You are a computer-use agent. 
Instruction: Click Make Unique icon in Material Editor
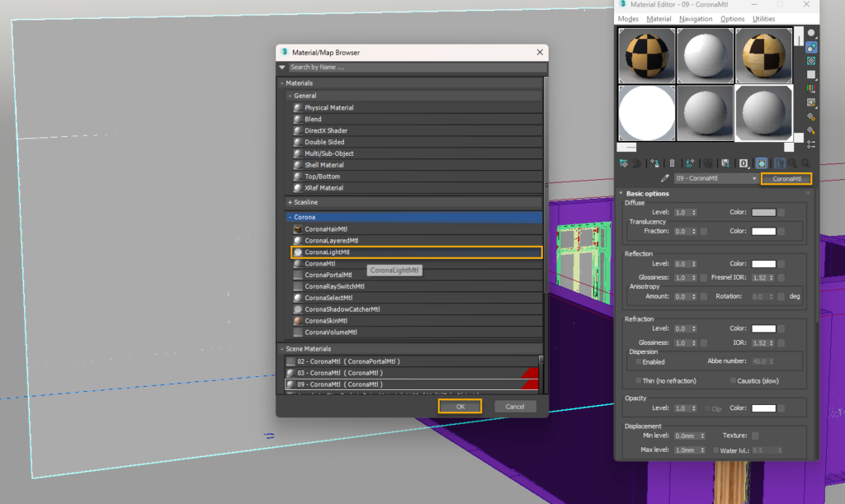[x=708, y=163]
